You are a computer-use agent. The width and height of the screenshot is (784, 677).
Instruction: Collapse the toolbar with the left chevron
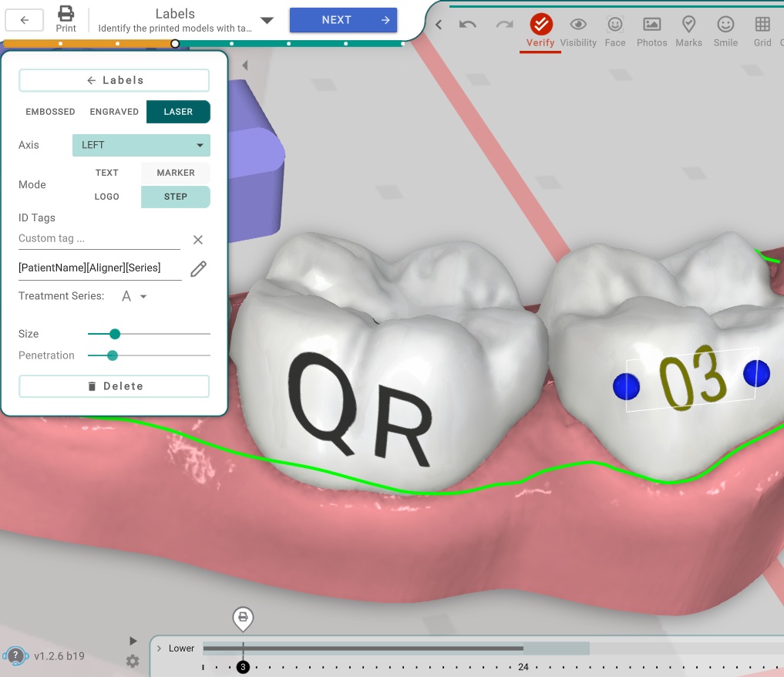439,25
